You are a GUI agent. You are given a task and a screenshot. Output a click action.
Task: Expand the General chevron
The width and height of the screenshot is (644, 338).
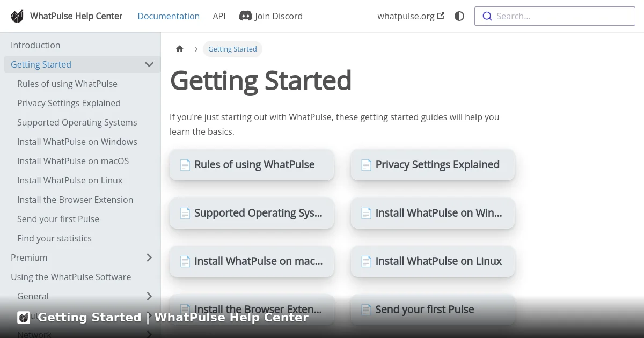(x=149, y=296)
